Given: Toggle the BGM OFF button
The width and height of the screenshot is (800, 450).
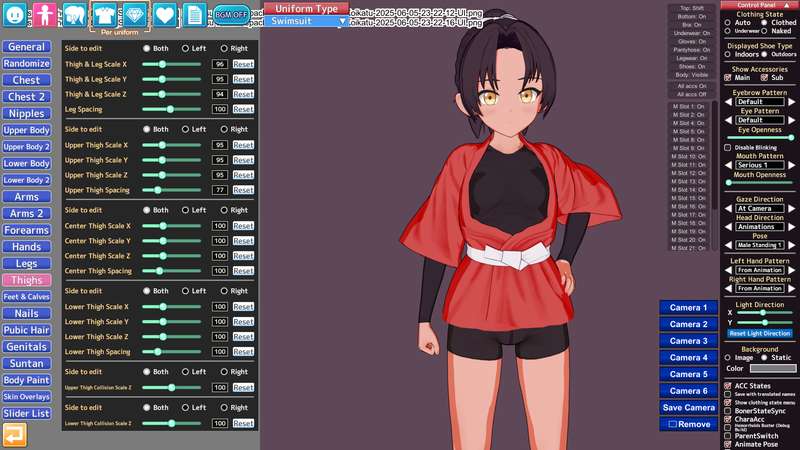Looking at the screenshot, I should coord(231,15).
